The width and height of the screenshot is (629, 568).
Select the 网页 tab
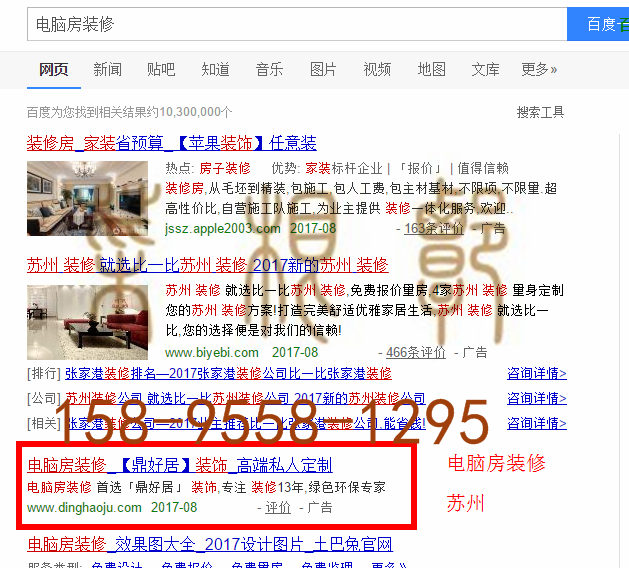[54, 69]
